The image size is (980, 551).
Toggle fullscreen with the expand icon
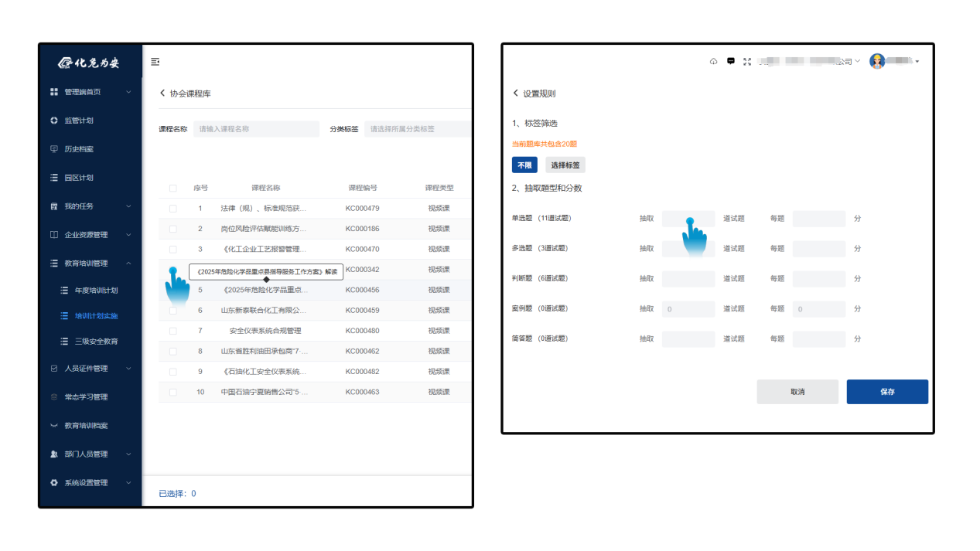pyautogui.click(x=747, y=62)
